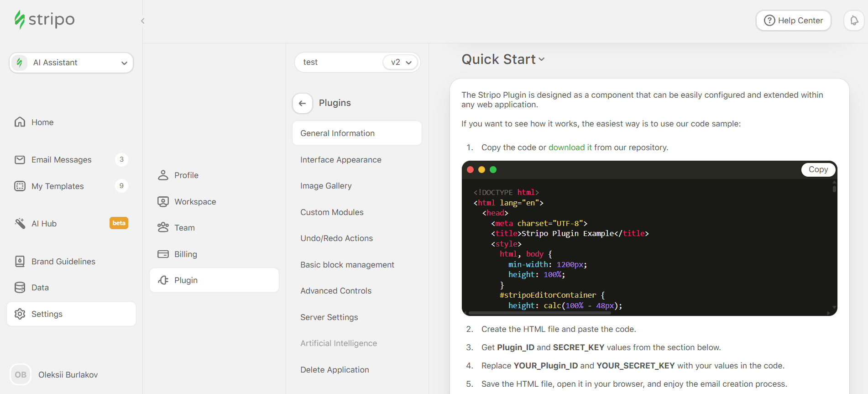Click the AI Hub magic wand icon
This screenshot has height=394, width=868.
(x=20, y=223)
